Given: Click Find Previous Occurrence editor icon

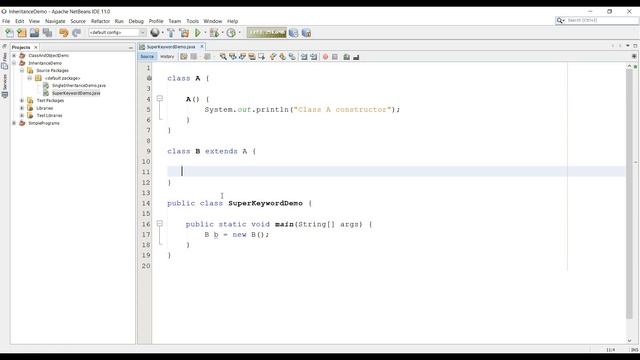Looking at the screenshot, I should pos(233,57).
